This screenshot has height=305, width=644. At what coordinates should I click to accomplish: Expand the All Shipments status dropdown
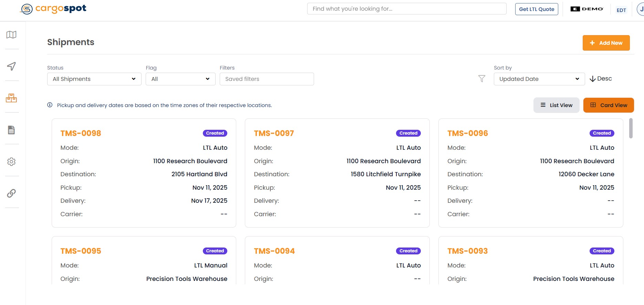tap(94, 79)
